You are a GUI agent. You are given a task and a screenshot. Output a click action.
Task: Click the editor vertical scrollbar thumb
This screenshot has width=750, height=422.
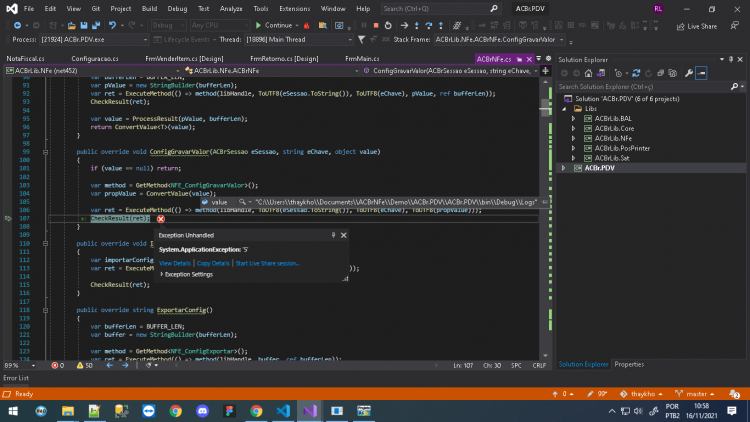click(545, 107)
